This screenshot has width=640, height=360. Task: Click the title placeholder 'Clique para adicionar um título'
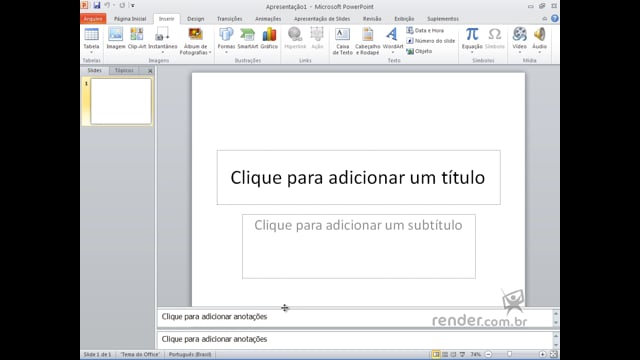pyautogui.click(x=358, y=178)
